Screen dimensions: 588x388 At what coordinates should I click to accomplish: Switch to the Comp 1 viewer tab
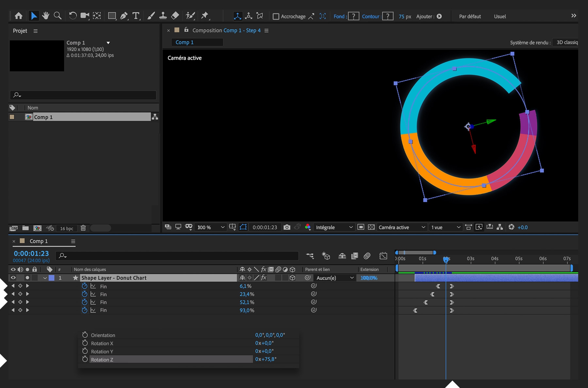point(197,42)
